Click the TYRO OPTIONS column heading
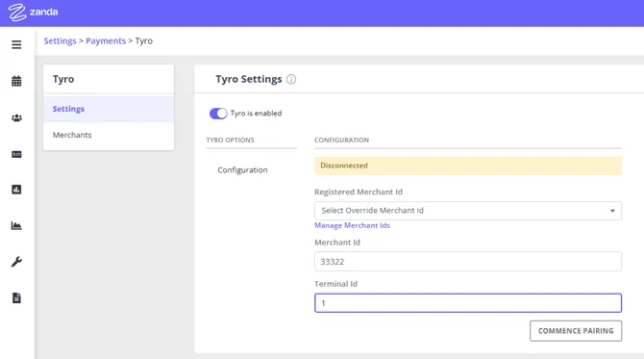Image resolution: width=644 pixels, height=359 pixels. 230,140
